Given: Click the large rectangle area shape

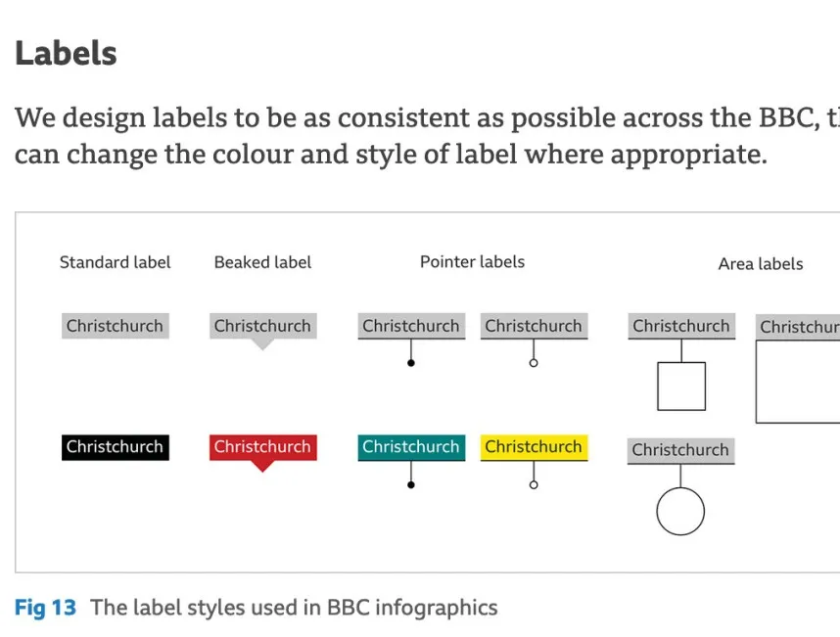Looking at the screenshot, I should coord(798,382).
